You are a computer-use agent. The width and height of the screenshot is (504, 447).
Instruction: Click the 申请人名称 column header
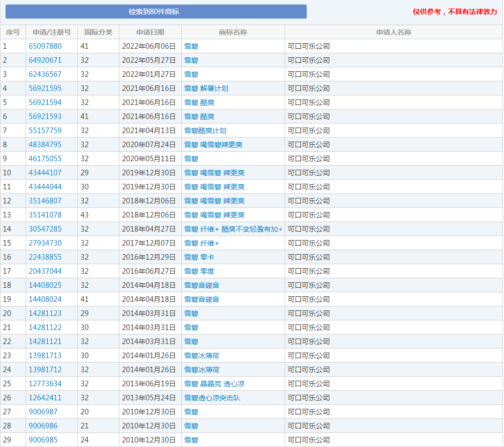coord(394,32)
